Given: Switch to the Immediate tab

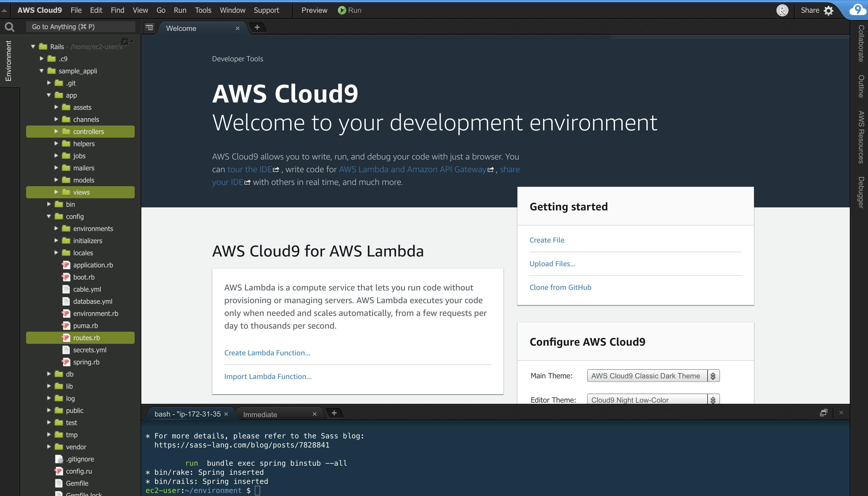Looking at the screenshot, I should tap(260, 414).
